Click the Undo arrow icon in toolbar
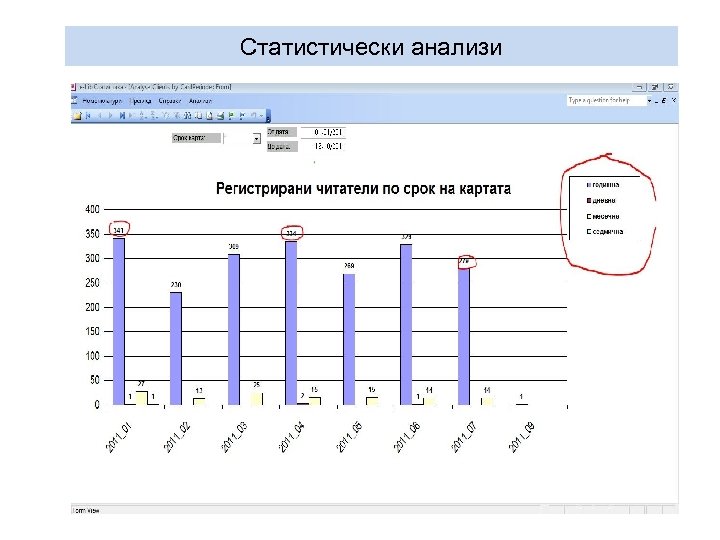This screenshot has width=720, height=540. click(253, 116)
